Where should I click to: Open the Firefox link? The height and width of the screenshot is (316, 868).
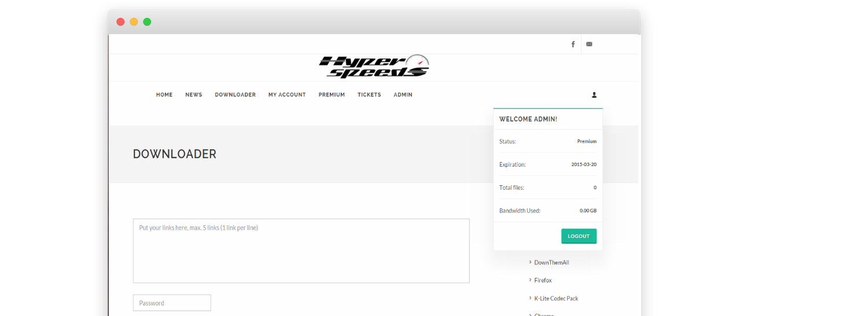(x=543, y=280)
